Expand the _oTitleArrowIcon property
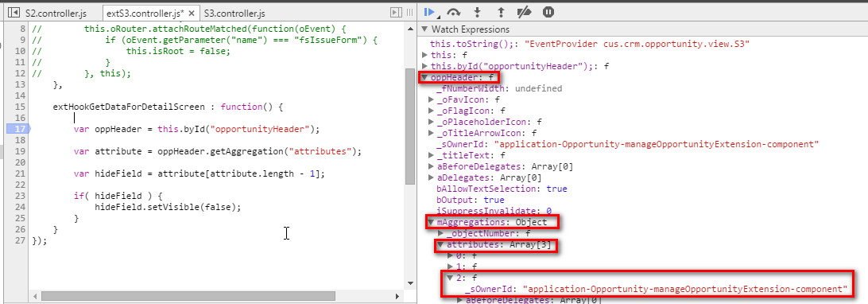This screenshot has width=868, height=304. click(x=432, y=133)
